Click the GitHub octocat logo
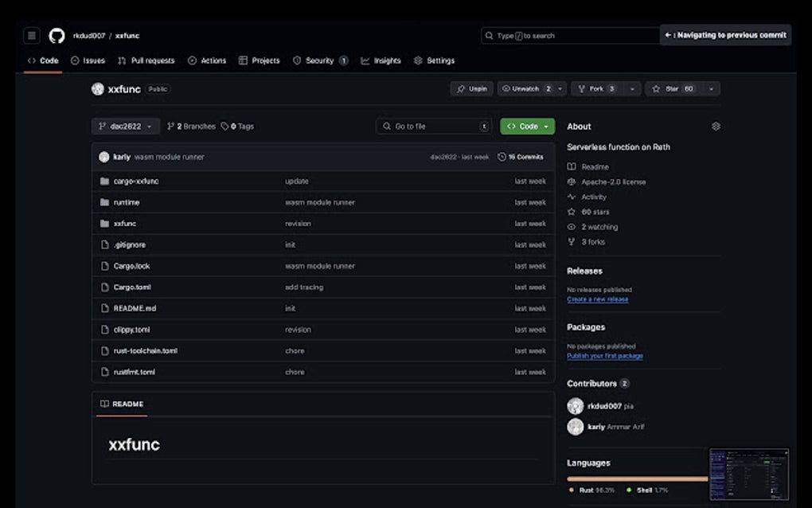812x508 pixels. 56,35
